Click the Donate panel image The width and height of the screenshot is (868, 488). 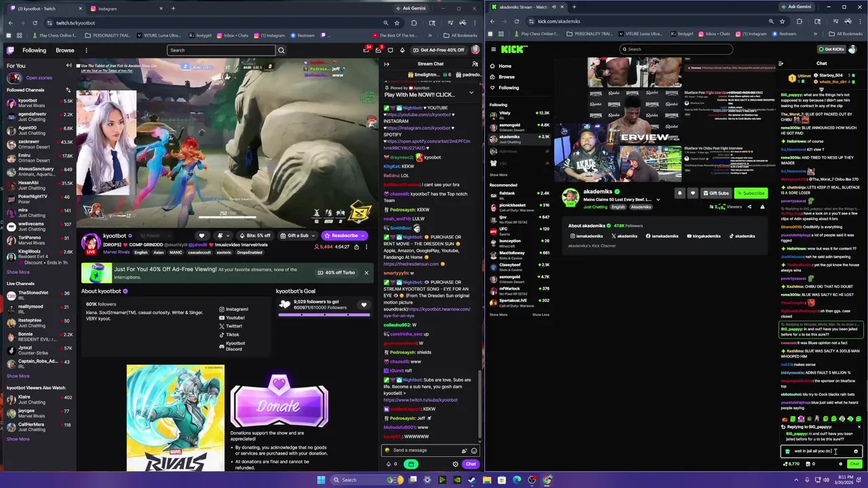(279, 400)
